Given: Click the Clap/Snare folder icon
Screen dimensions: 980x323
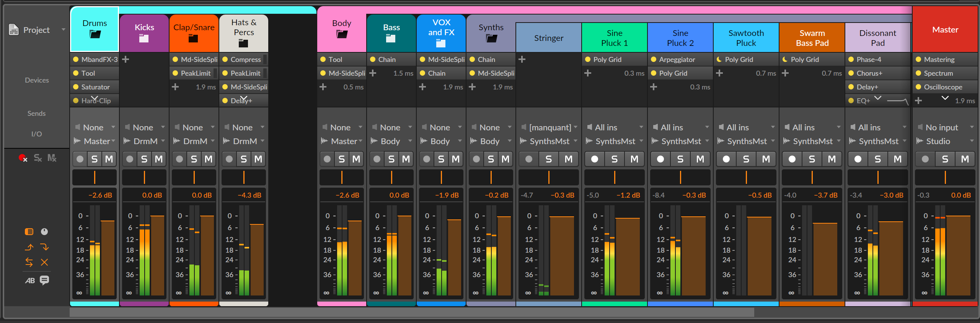Looking at the screenshot, I should [x=194, y=38].
